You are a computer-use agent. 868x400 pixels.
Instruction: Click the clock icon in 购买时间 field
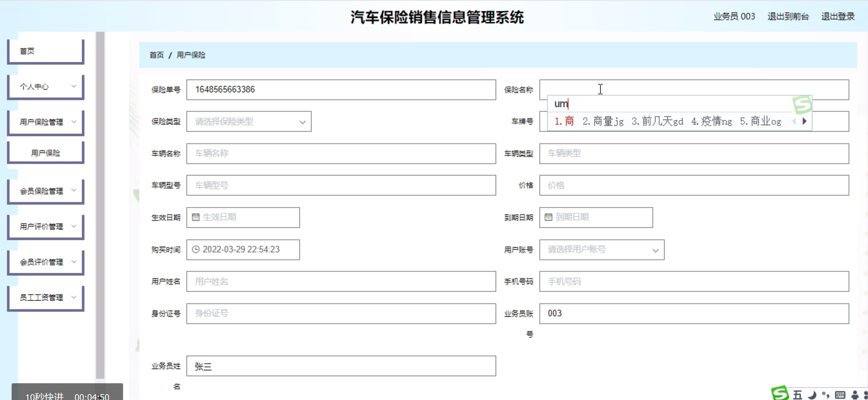click(196, 249)
